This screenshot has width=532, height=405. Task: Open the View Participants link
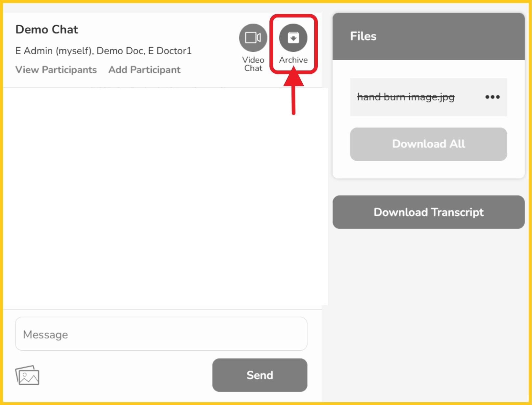point(56,70)
